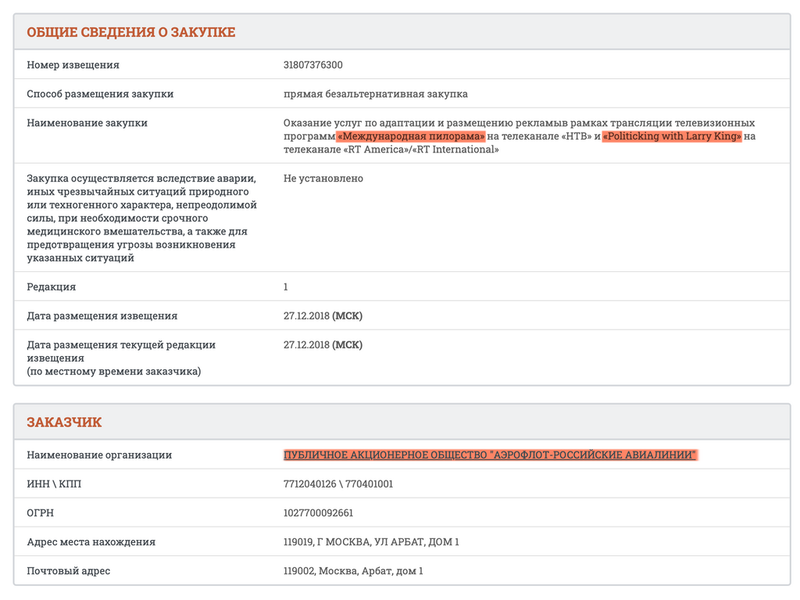Select the text 'прямая безальтернативная закупка'
800x600 pixels.
[376, 94]
